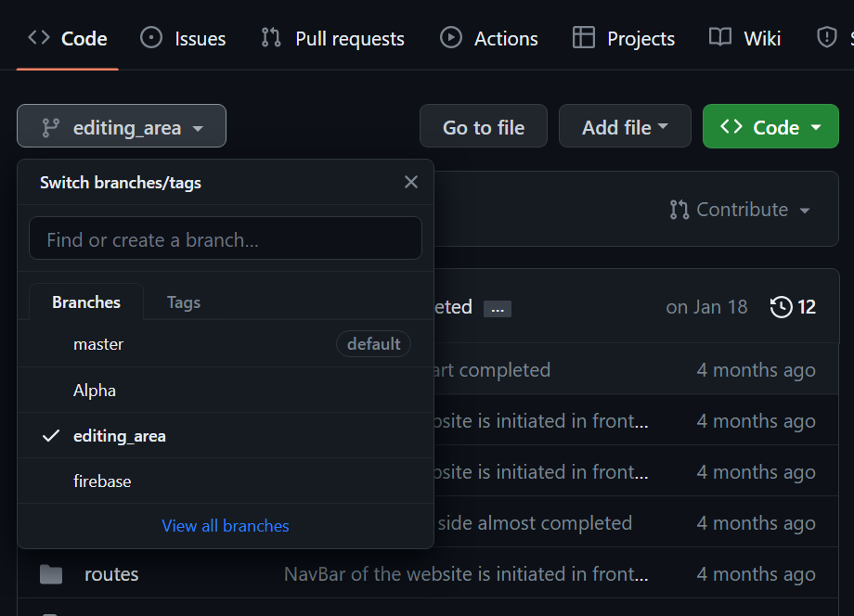Expand the Add file dropdown
This screenshot has width=854, height=616.
point(625,127)
